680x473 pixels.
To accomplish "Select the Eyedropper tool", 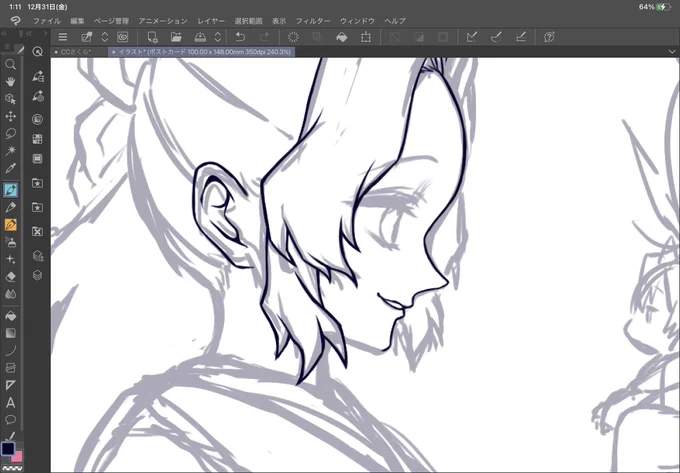I will [x=10, y=168].
